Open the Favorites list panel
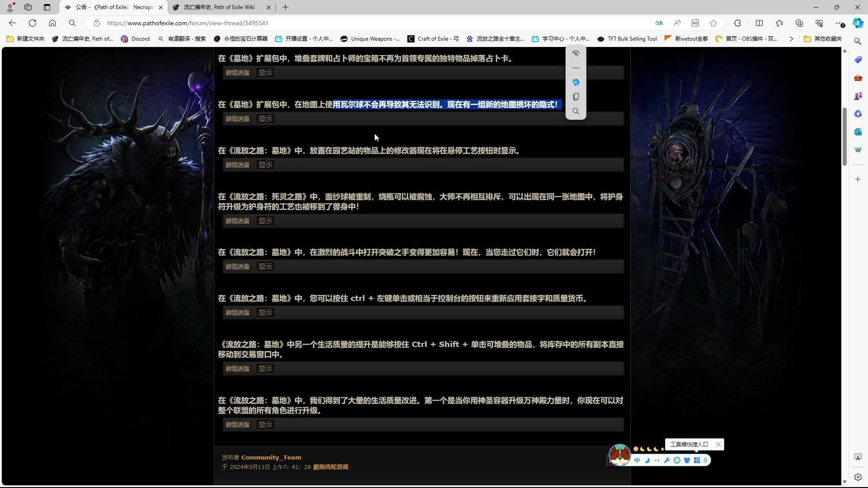 click(x=779, y=23)
